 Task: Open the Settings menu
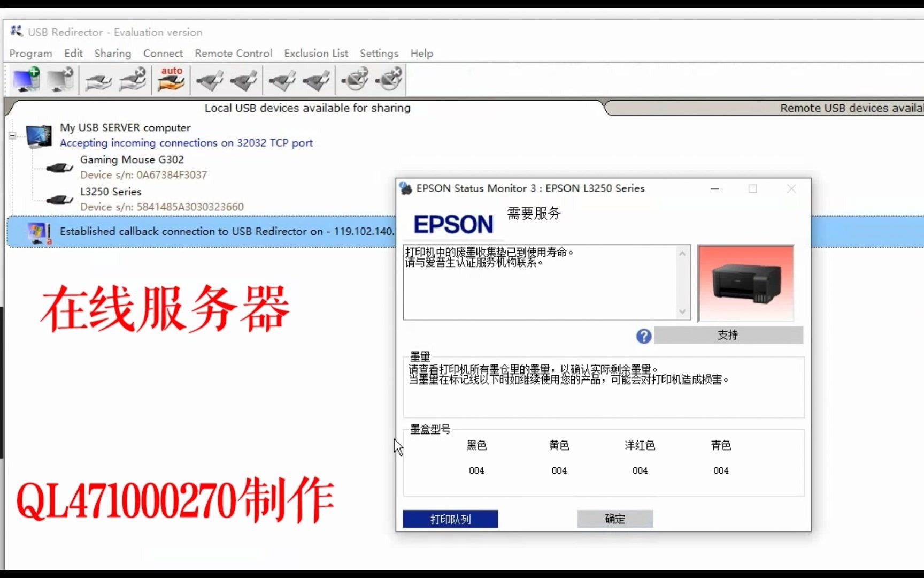tap(379, 54)
